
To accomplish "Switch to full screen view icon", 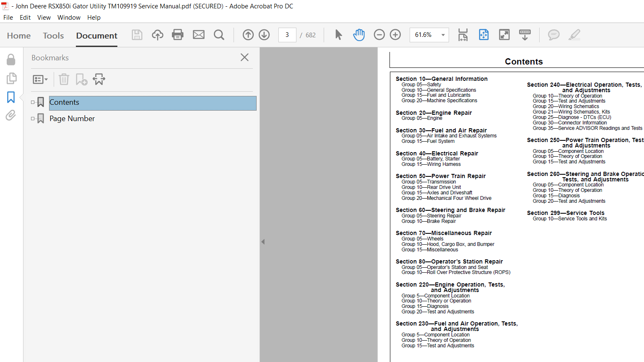I will tap(504, 35).
